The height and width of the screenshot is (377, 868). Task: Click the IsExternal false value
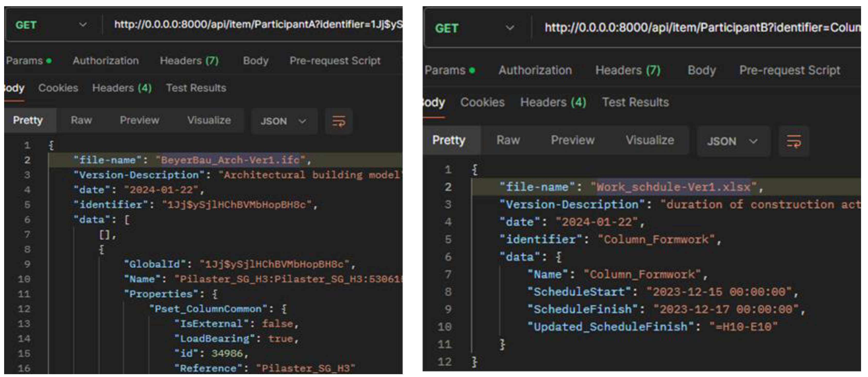pos(277,324)
